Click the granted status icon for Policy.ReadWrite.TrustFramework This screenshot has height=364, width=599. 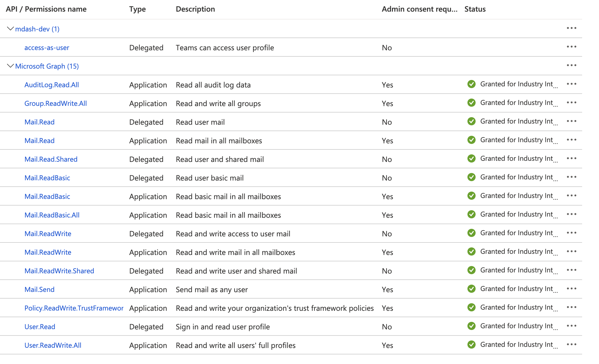click(472, 307)
